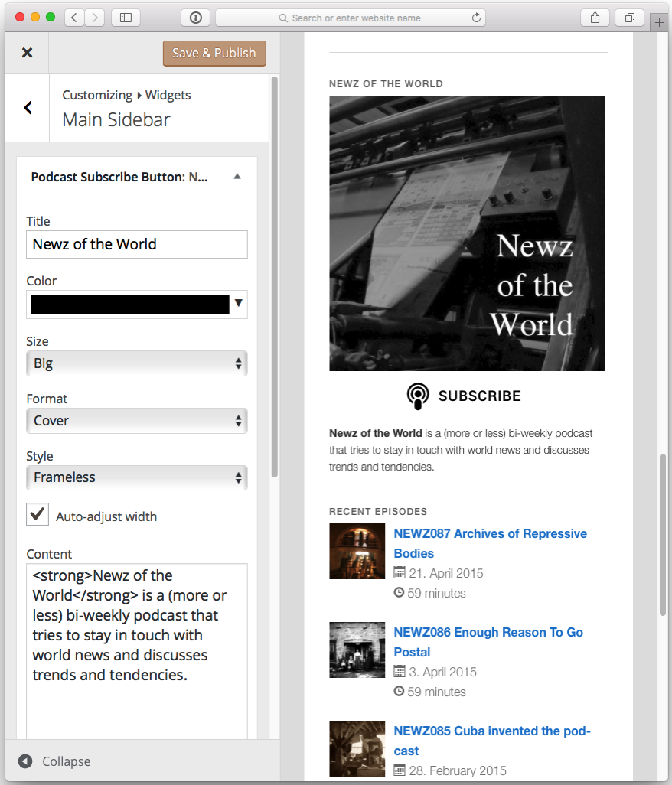Click the Subscribe podcast icon
This screenshot has width=672, height=785.
click(x=417, y=396)
